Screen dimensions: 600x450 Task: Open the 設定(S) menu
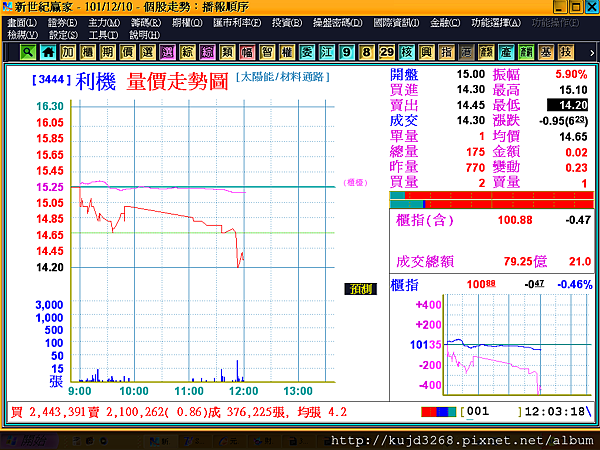coord(63,35)
